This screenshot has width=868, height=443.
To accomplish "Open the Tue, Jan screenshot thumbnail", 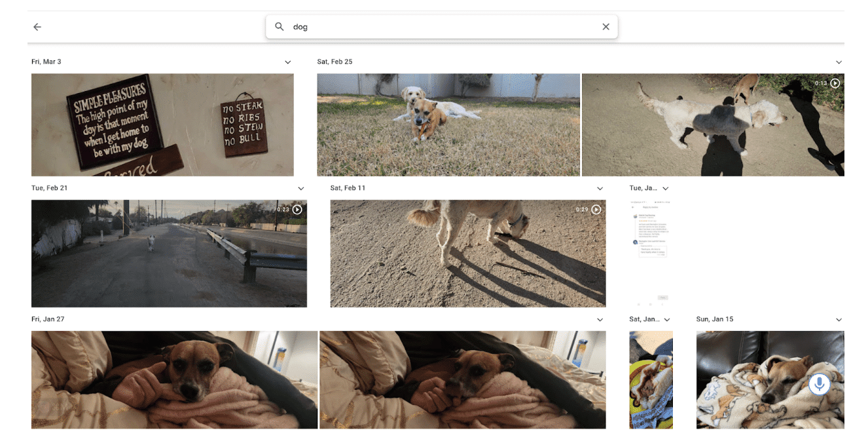I will click(651, 253).
